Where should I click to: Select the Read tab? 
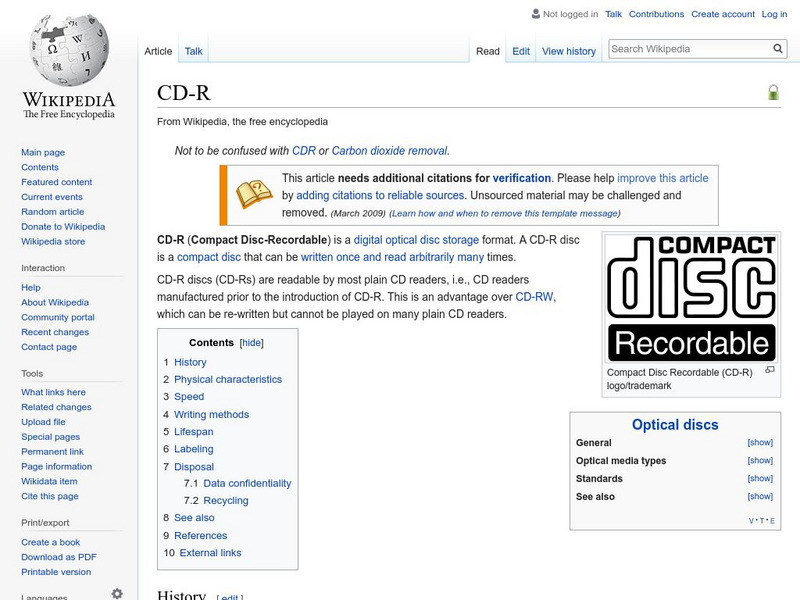(488, 51)
